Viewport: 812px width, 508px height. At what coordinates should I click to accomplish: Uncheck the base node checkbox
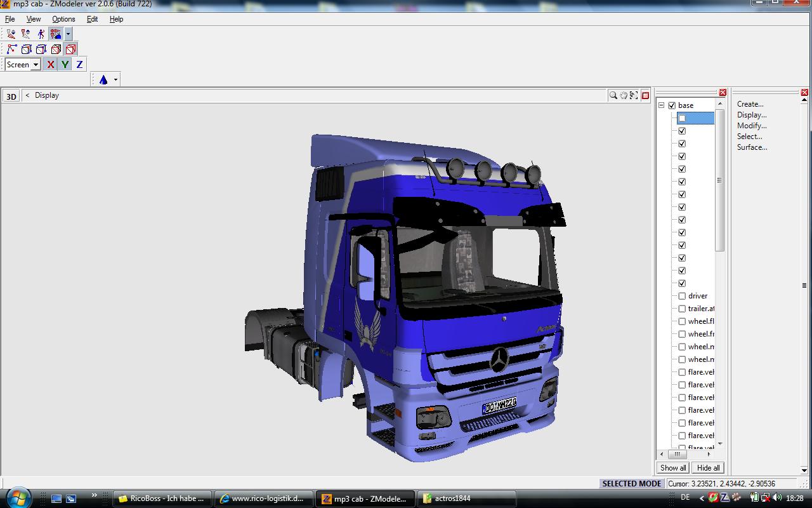point(672,105)
